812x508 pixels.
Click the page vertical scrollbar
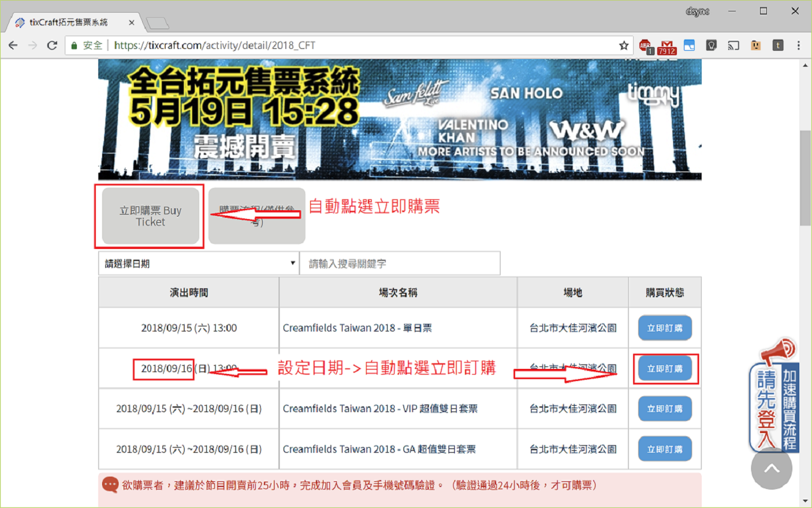click(x=806, y=177)
